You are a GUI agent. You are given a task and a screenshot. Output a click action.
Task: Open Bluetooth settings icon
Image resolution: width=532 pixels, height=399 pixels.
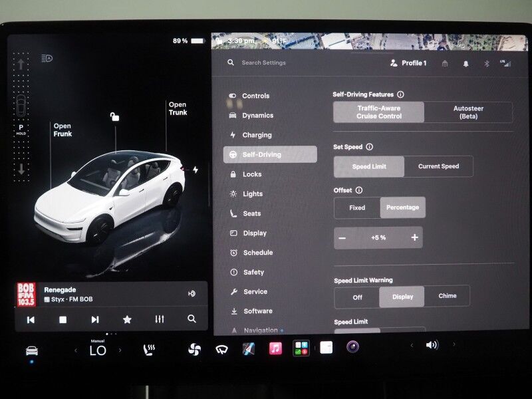pos(487,63)
